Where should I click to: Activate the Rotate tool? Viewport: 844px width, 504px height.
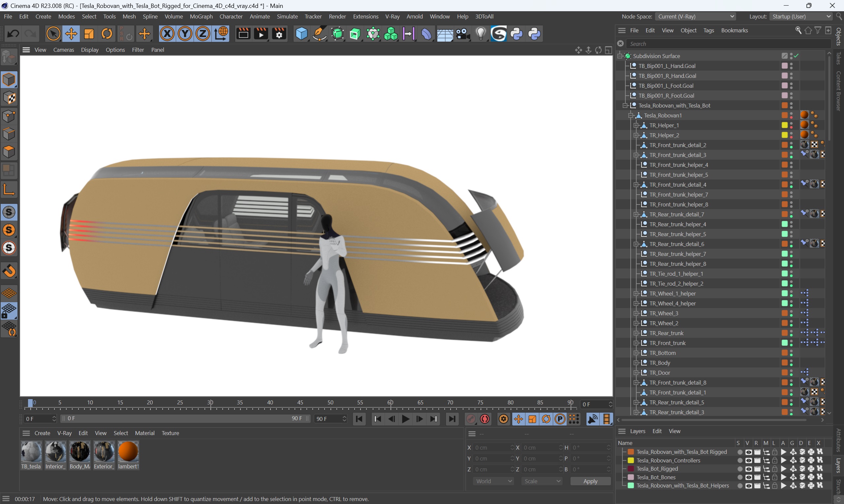107,34
